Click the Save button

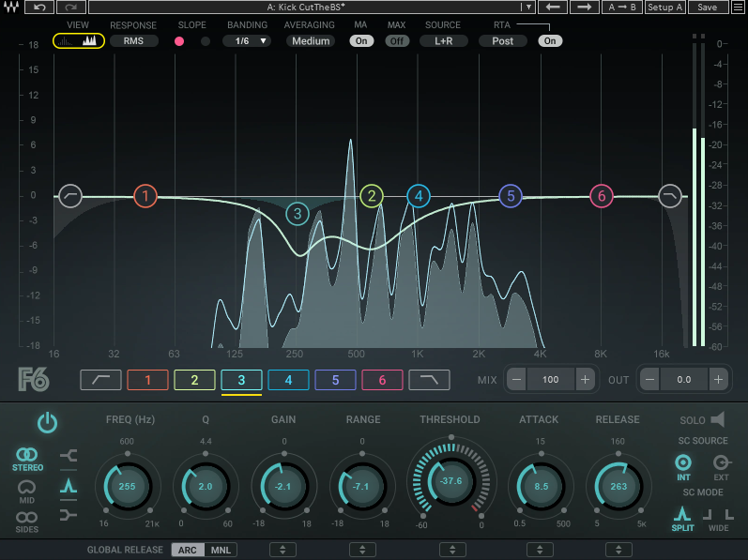pos(707,7)
